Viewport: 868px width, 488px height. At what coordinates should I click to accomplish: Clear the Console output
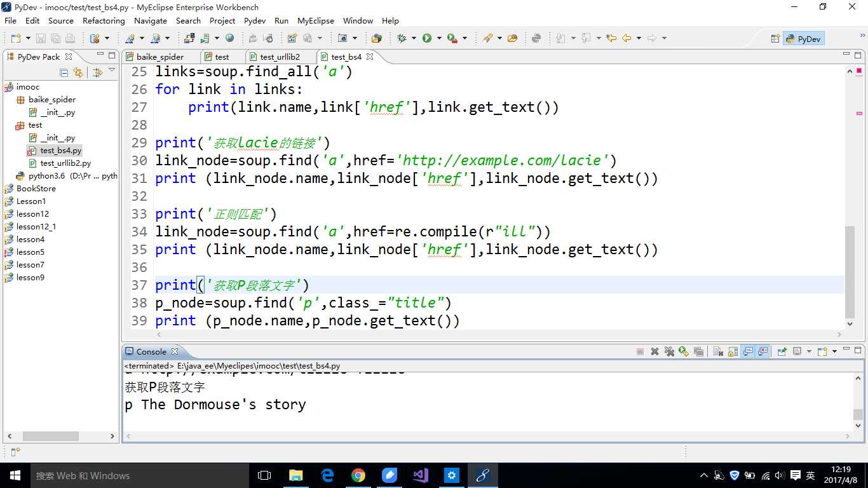718,351
